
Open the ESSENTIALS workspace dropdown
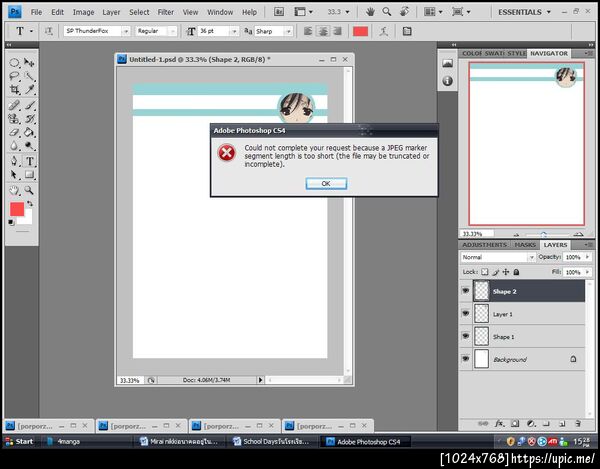point(524,12)
